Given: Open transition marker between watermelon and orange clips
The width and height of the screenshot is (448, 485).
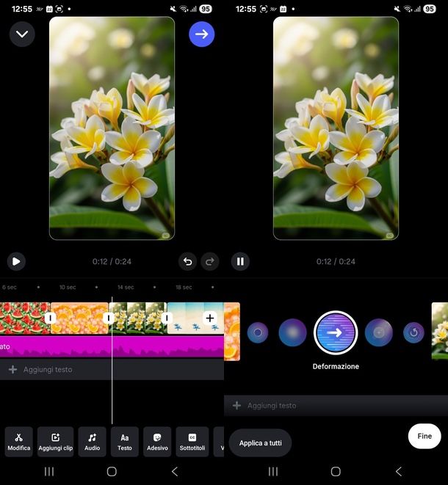Looking at the screenshot, I should pyautogui.click(x=51, y=318).
